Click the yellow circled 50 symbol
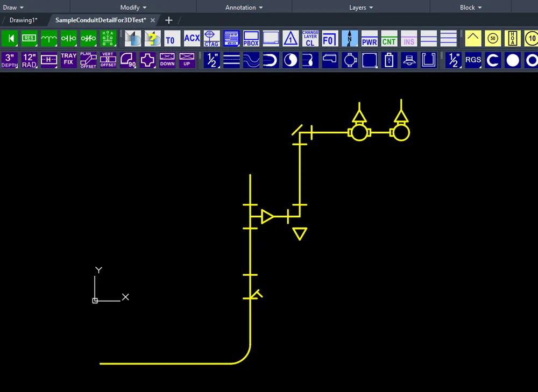Viewport: 538px width, 392px height. pyautogui.click(x=493, y=38)
